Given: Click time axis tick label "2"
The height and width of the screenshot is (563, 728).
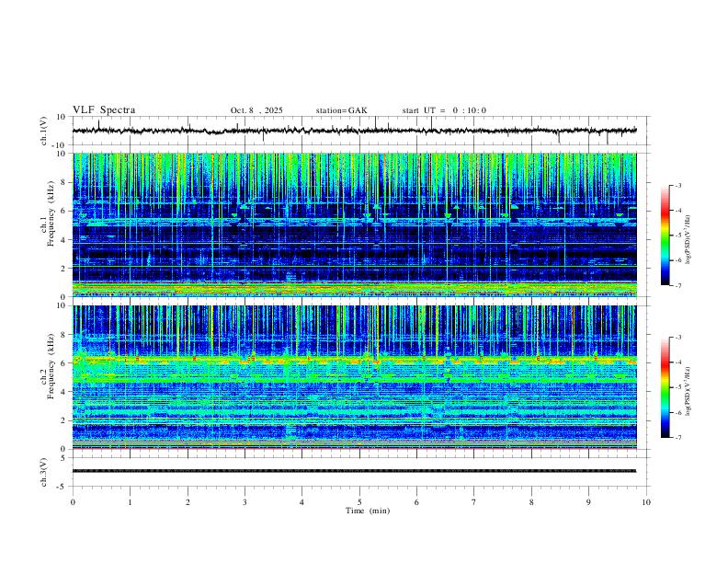Looking at the screenshot, I should 188,502.
